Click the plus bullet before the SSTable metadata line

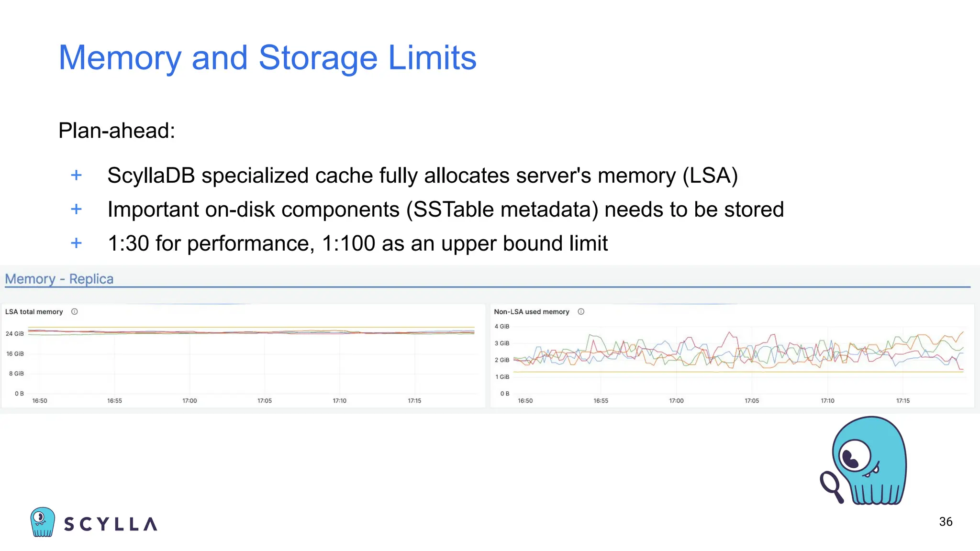(76, 209)
